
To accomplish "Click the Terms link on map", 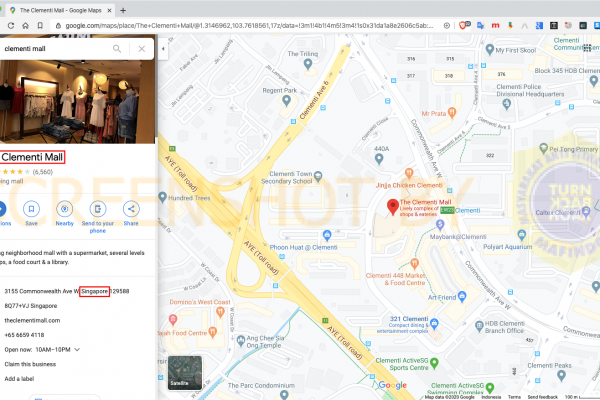I will point(514,397).
